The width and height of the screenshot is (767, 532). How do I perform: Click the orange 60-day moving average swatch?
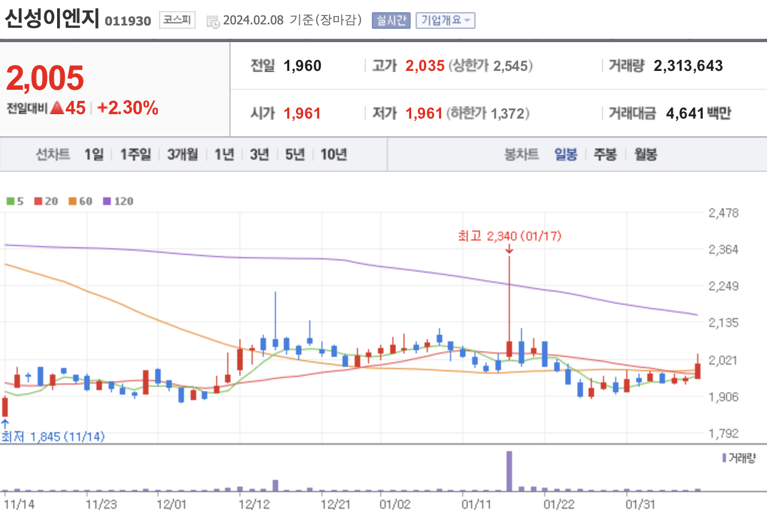click(x=73, y=201)
